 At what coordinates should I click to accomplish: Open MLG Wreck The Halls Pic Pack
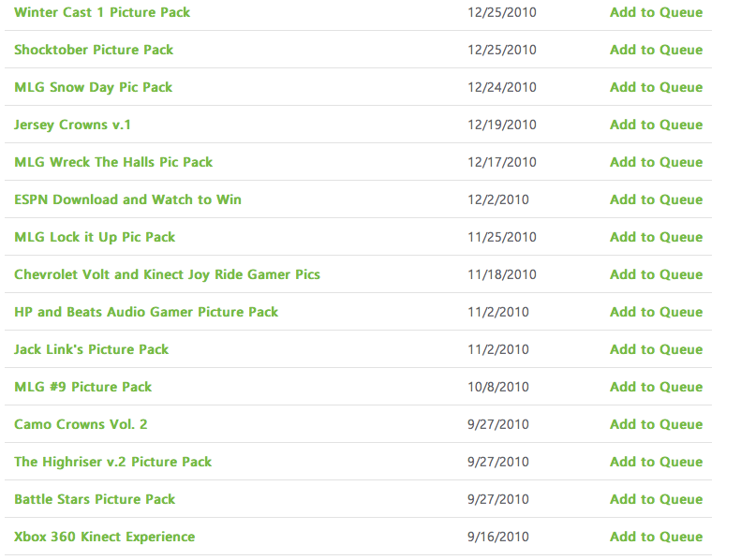click(x=113, y=162)
